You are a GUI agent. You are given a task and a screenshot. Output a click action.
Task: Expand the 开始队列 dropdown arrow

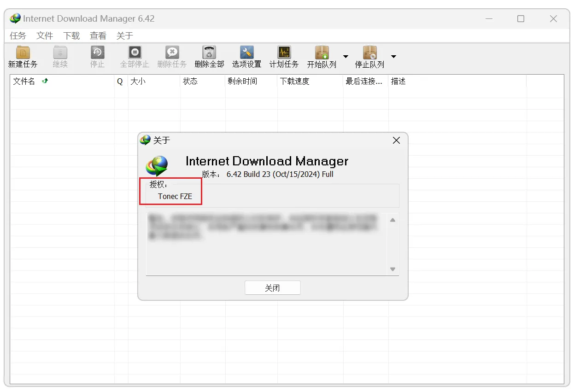click(346, 57)
